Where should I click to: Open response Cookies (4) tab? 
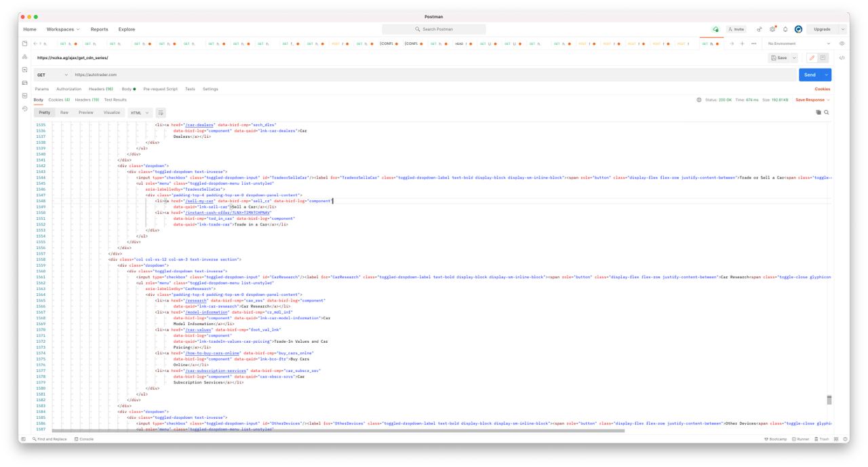click(59, 100)
